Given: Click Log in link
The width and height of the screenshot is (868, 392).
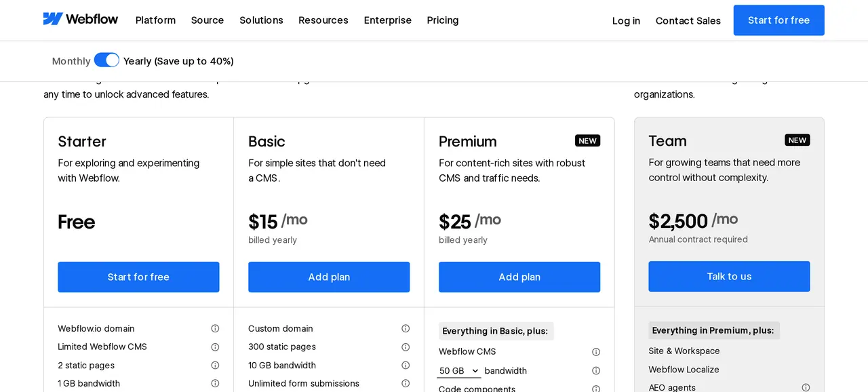Looking at the screenshot, I should click(626, 21).
